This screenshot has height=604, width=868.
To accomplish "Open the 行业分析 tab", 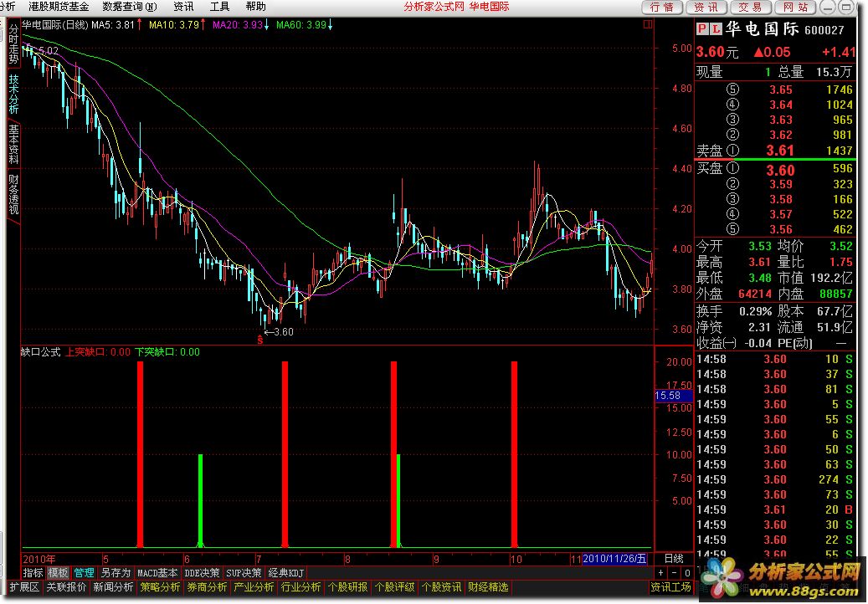I will (x=301, y=587).
